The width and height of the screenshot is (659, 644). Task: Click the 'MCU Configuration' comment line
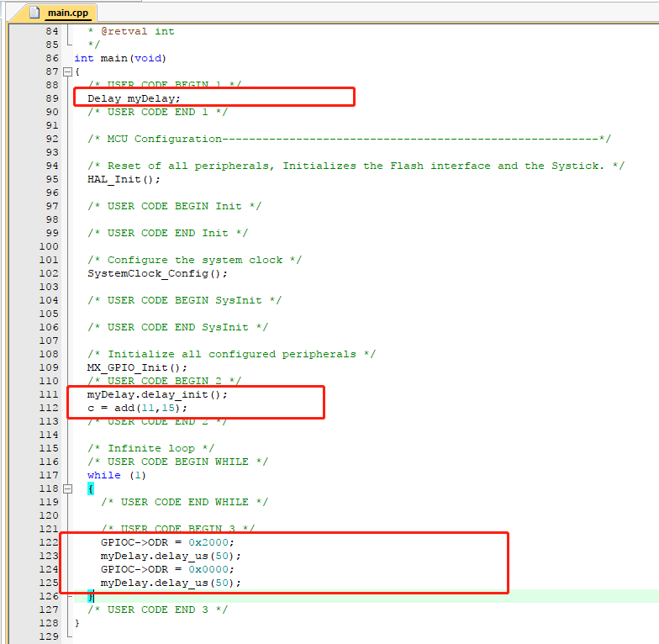350,140
